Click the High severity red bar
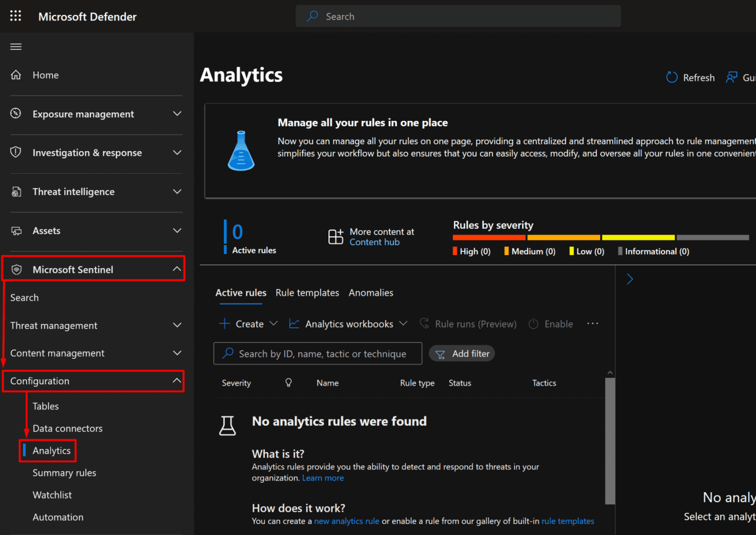 pos(489,238)
